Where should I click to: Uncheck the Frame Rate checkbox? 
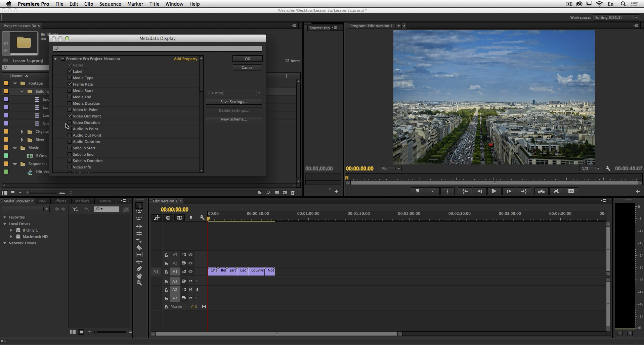(x=70, y=84)
